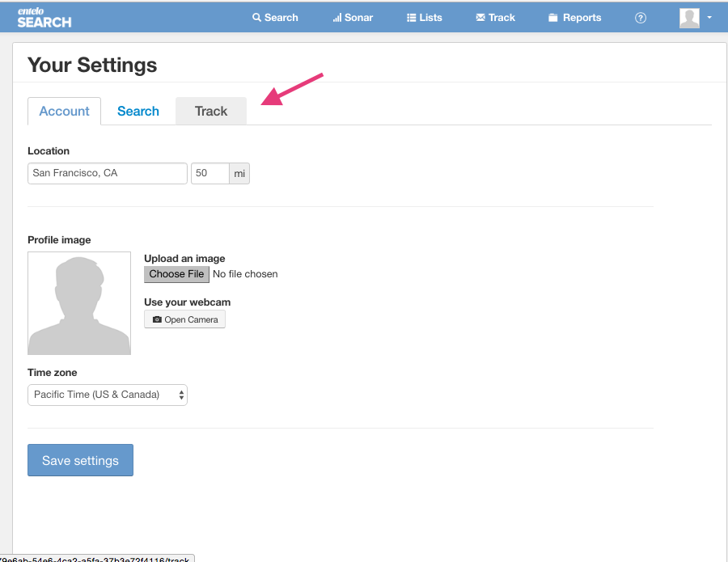Click the Location label
Screen dimensions: 728x562
click(49, 151)
